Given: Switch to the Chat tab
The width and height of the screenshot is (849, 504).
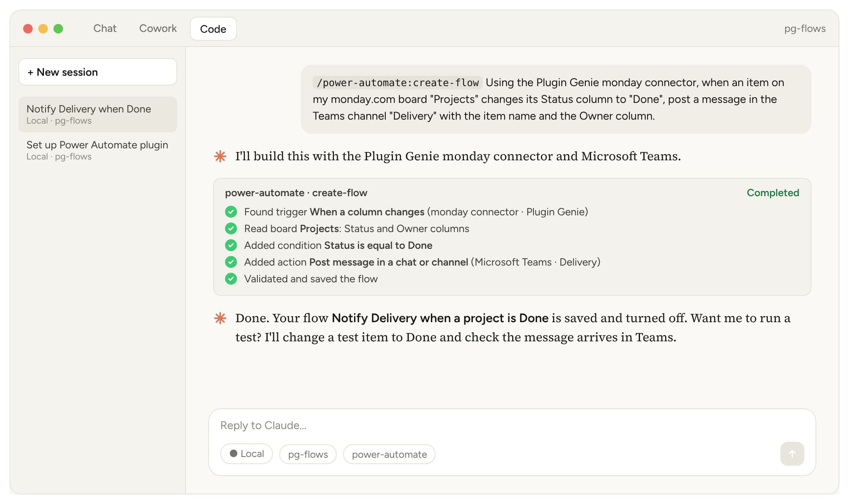Looking at the screenshot, I should tap(105, 28).
